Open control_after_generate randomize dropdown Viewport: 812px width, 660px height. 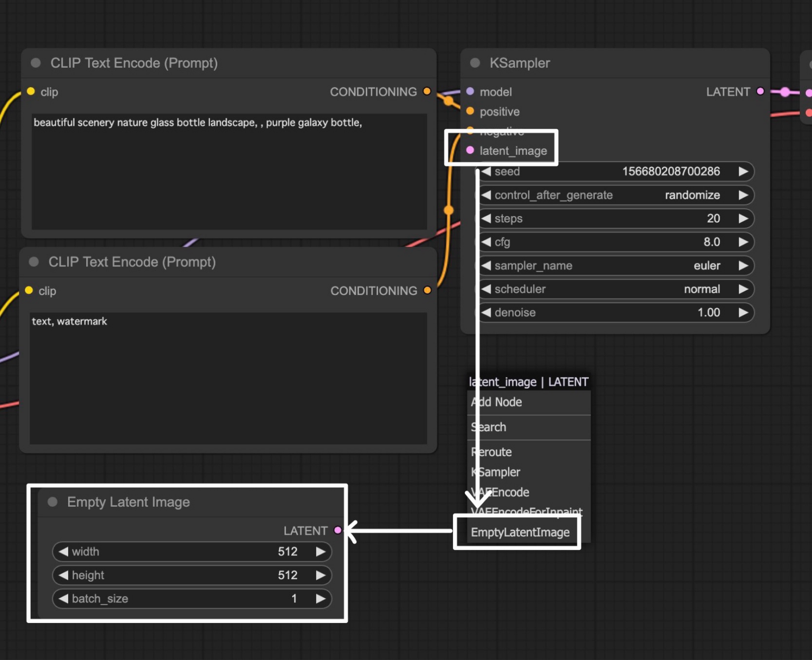point(616,195)
